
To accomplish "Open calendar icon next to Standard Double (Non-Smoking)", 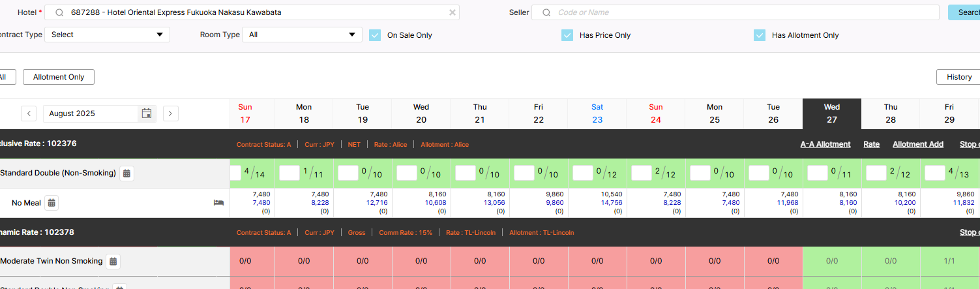I will (x=127, y=174).
